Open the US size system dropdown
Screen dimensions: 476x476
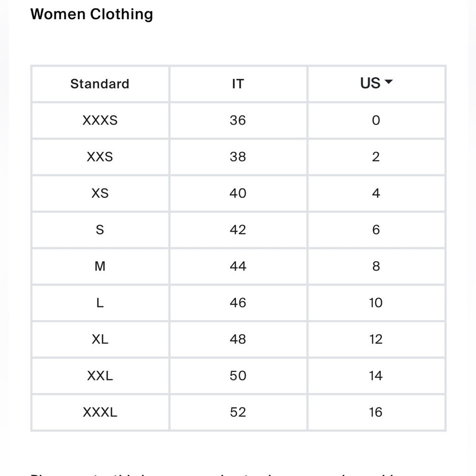pyautogui.click(x=376, y=83)
